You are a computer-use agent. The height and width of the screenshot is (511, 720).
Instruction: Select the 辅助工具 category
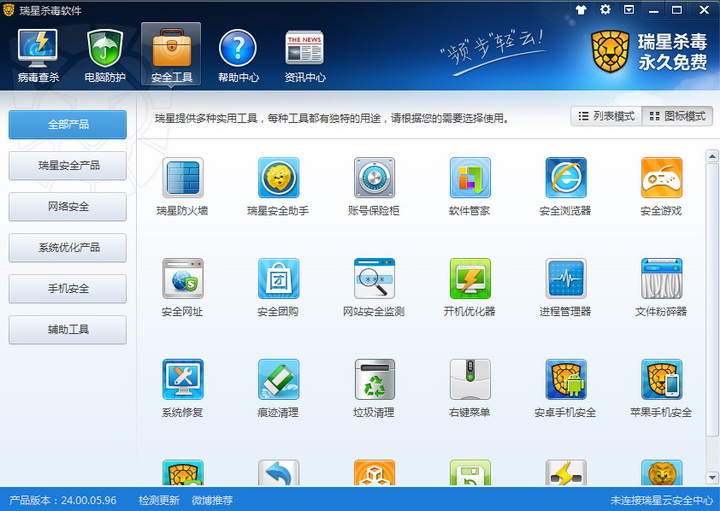(x=68, y=330)
